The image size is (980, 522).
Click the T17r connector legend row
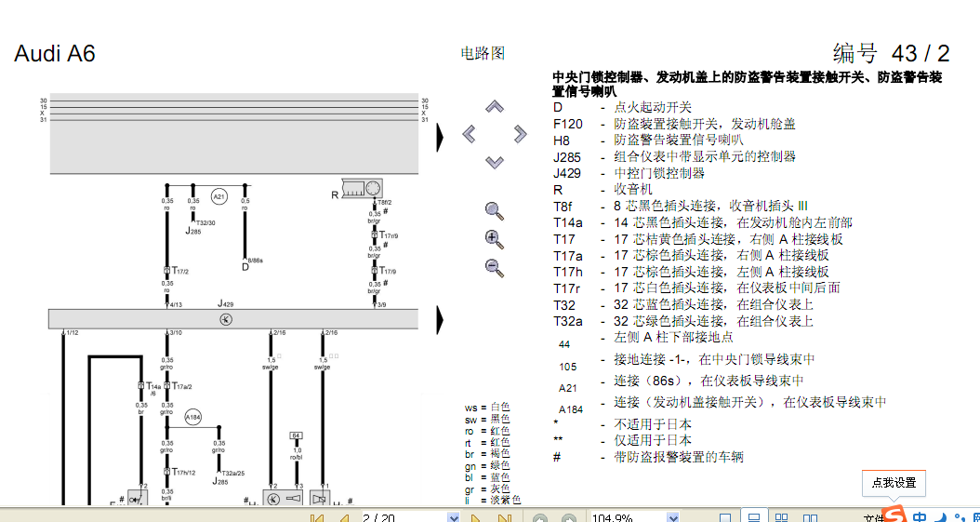tap(696, 288)
